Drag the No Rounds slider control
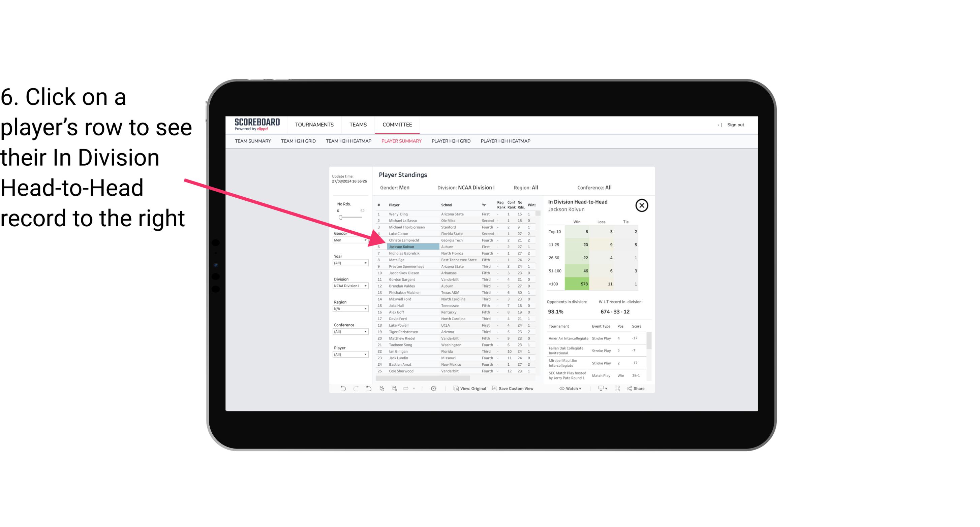The height and width of the screenshot is (527, 980). [340, 218]
